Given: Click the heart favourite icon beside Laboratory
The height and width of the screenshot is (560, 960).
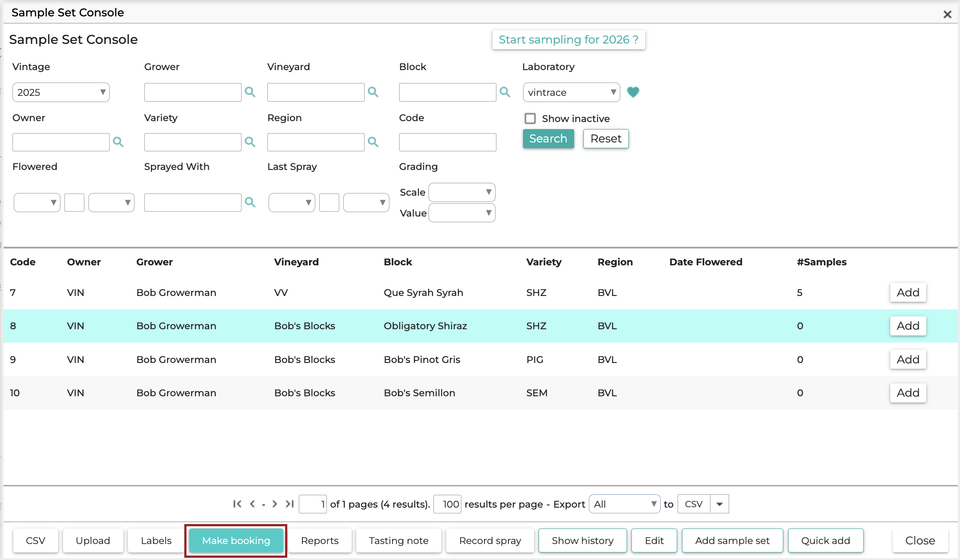Looking at the screenshot, I should click(633, 92).
